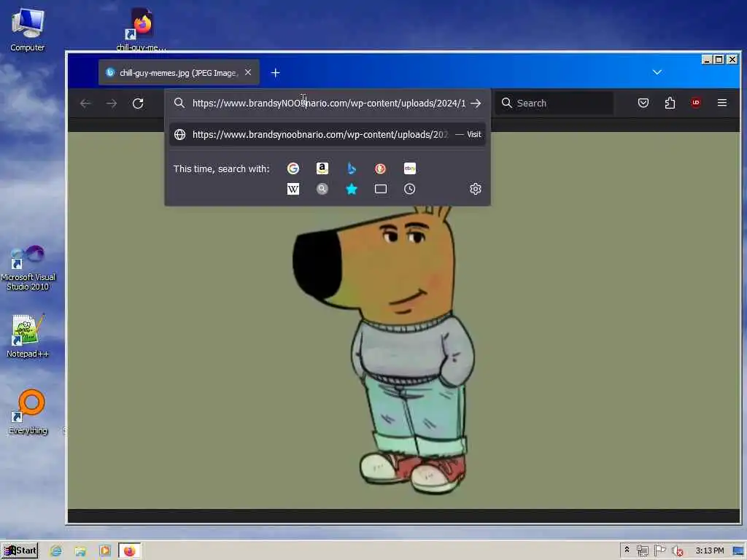
Task: Open Windows Explorer from taskbar
Action: [80, 551]
